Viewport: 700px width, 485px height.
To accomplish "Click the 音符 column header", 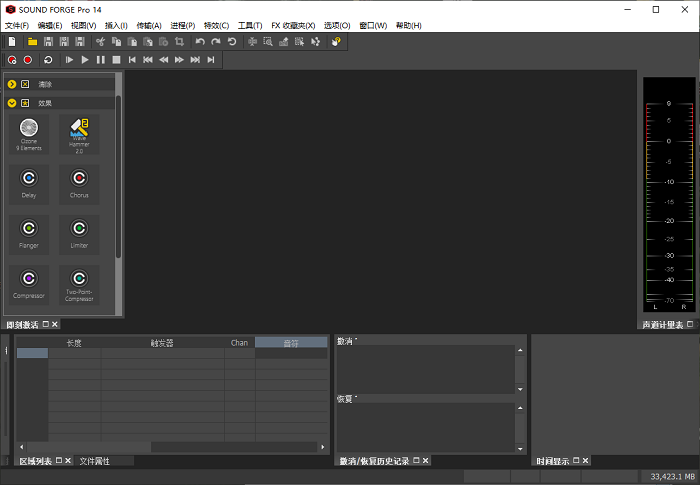I will click(290, 342).
